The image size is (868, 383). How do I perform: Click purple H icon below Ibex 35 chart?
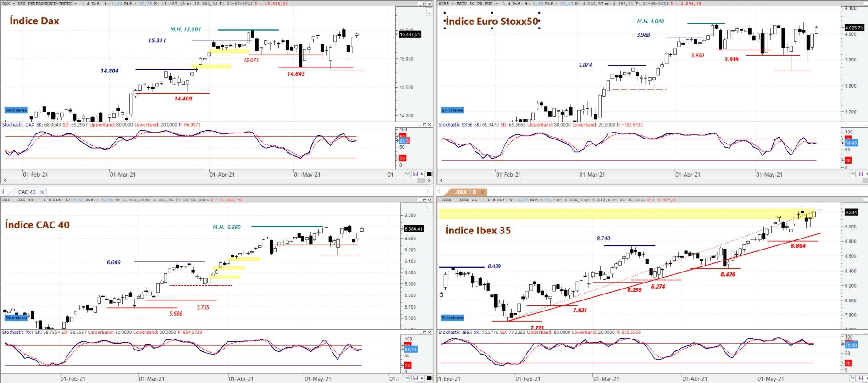[861, 378]
